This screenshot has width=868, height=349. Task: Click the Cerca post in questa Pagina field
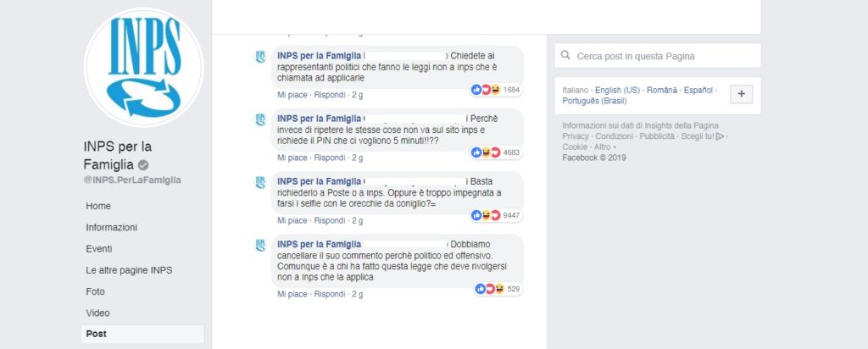[x=658, y=56]
